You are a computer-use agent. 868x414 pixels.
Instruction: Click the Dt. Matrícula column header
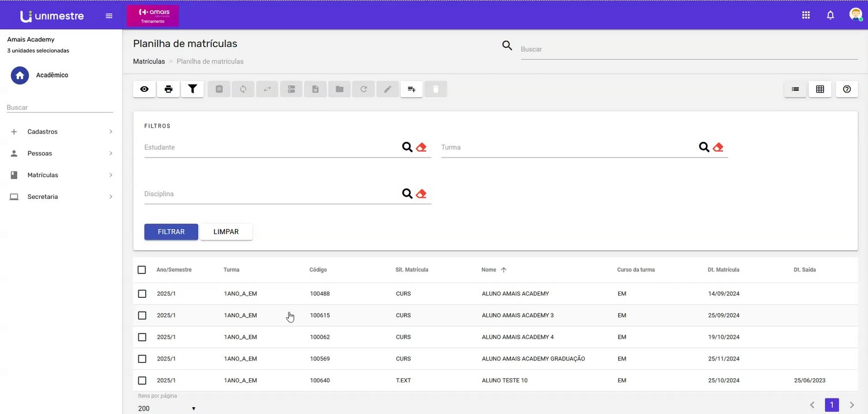point(724,270)
